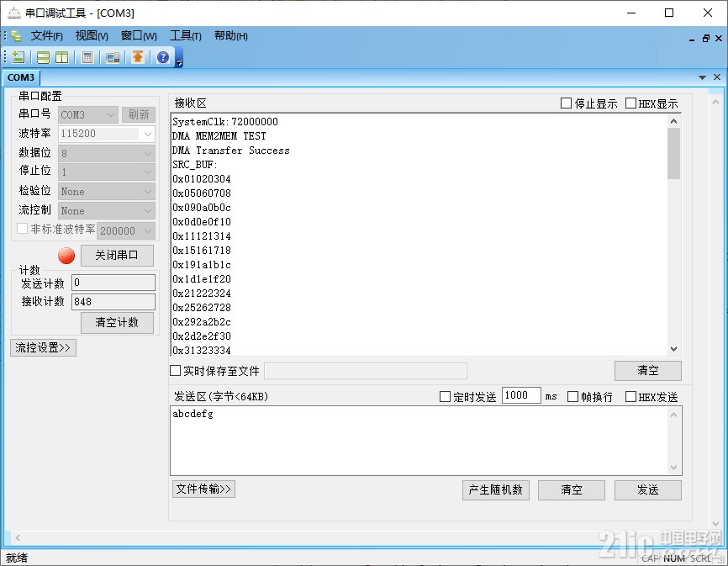Tile windows vertically via toolbar icon
This screenshot has width=728, height=566.
61,57
